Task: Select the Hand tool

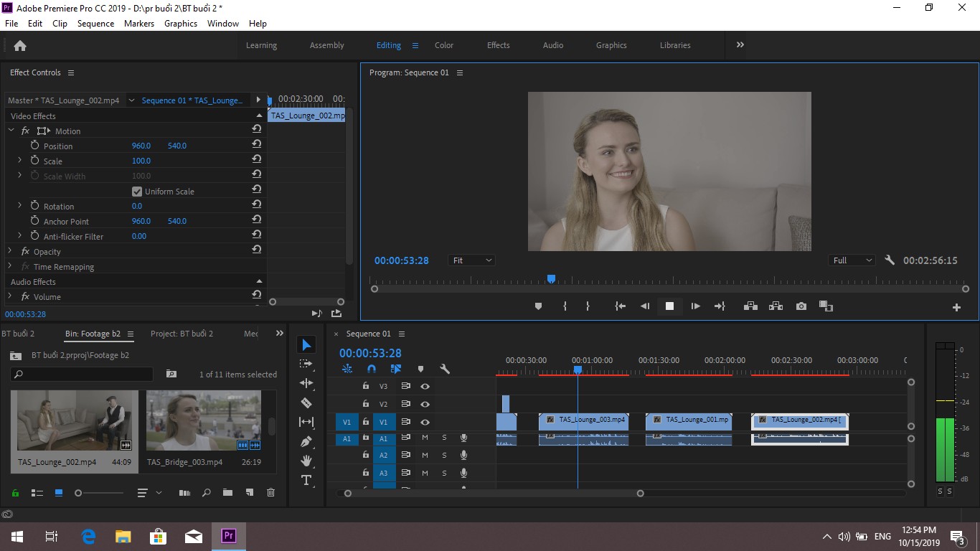Action: click(306, 461)
